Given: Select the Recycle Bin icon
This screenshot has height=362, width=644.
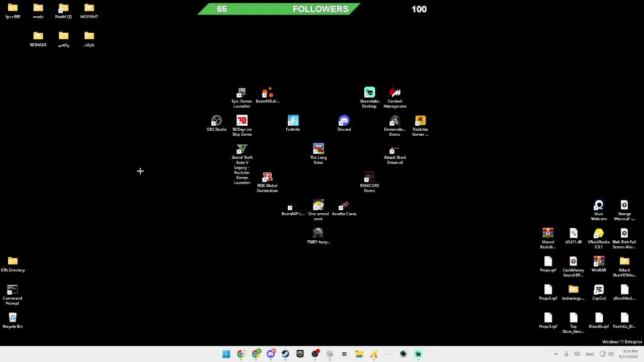Looking at the screenshot, I should point(13,321).
